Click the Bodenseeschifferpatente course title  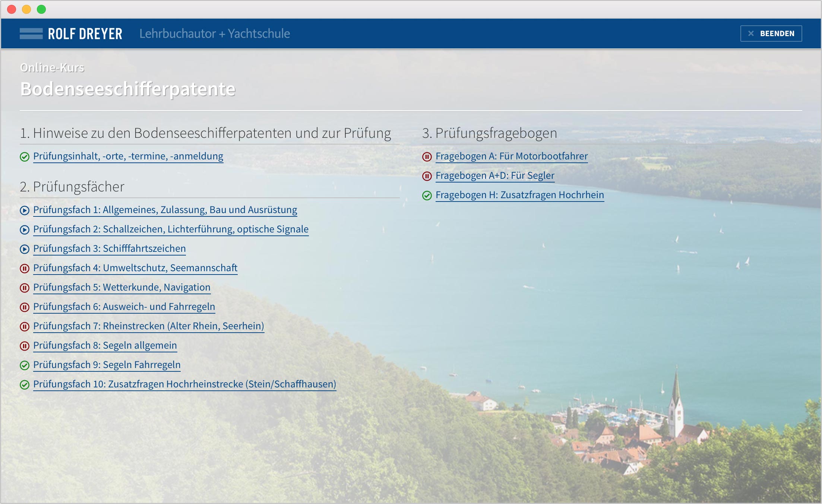[128, 89]
